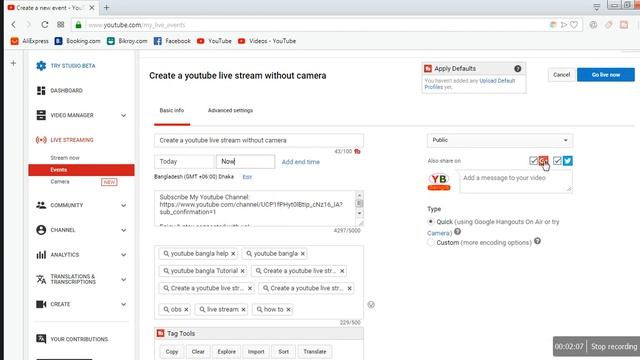Click the Live Streaming broadcast icon
The height and width of the screenshot is (360, 640).
(x=41, y=140)
